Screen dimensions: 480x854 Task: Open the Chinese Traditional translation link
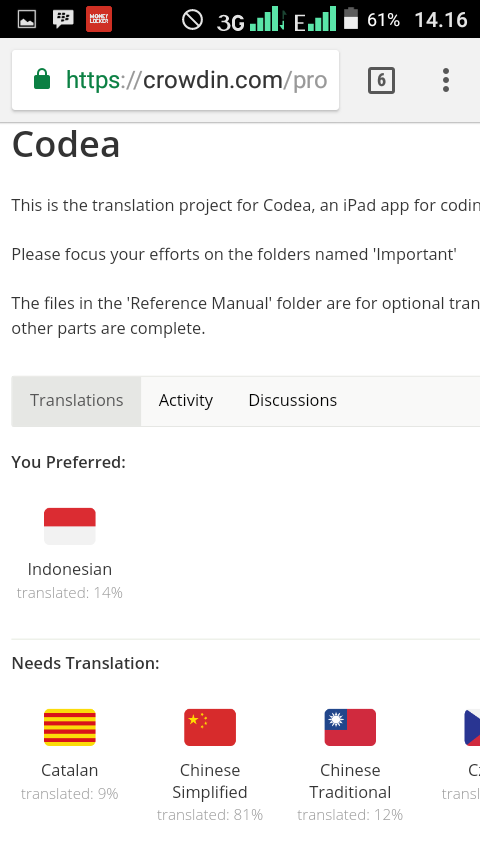point(350,781)
